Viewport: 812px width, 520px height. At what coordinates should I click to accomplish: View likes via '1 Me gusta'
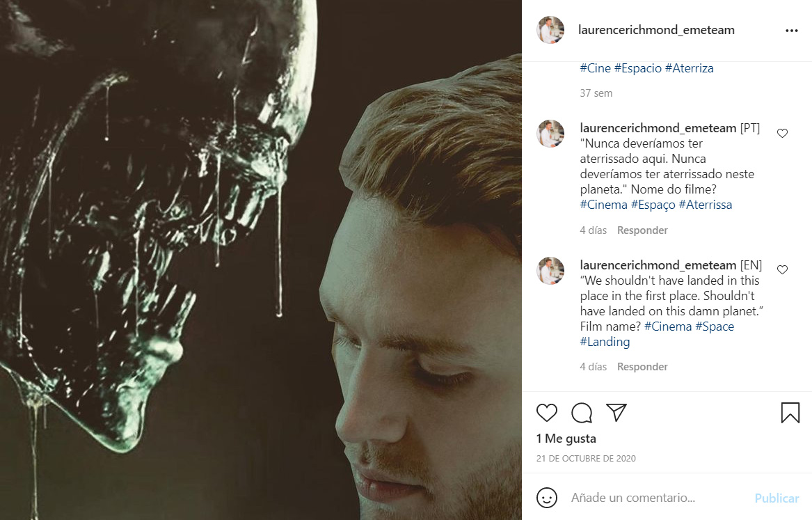click(x=566, y=439)
